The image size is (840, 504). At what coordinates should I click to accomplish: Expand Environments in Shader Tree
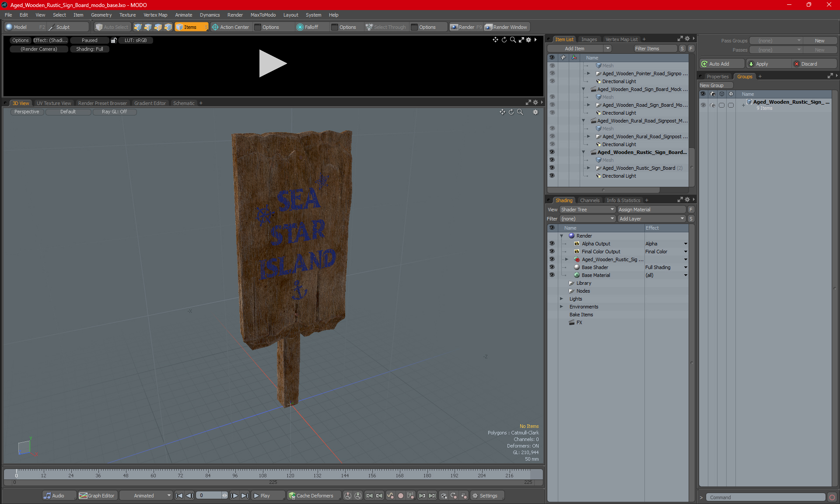pyautogui.click(x=561, y=307)
